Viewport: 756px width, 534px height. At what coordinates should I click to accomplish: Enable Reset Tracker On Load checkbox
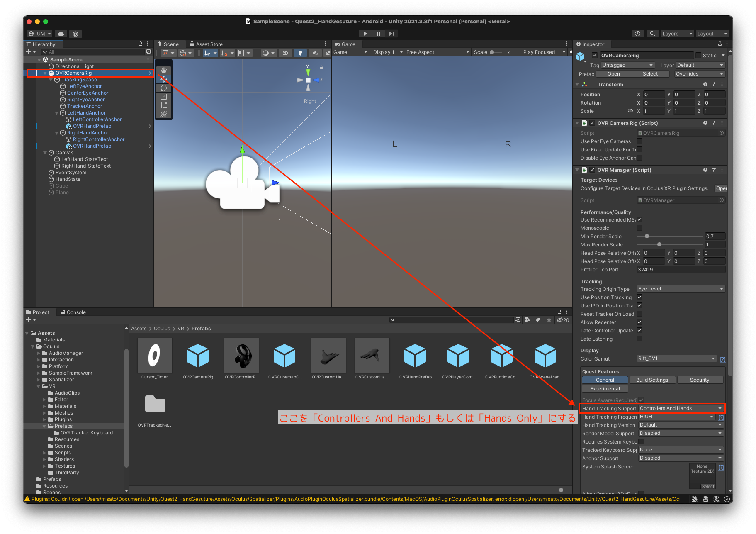(639, 314)
